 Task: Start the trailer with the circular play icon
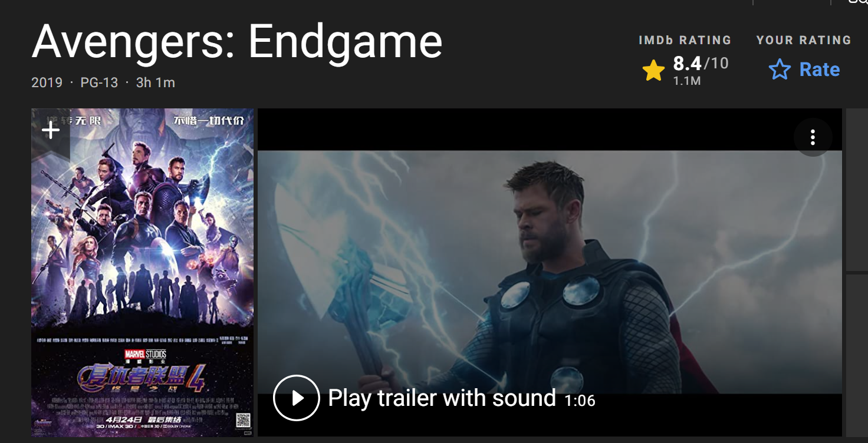[297, 398]
